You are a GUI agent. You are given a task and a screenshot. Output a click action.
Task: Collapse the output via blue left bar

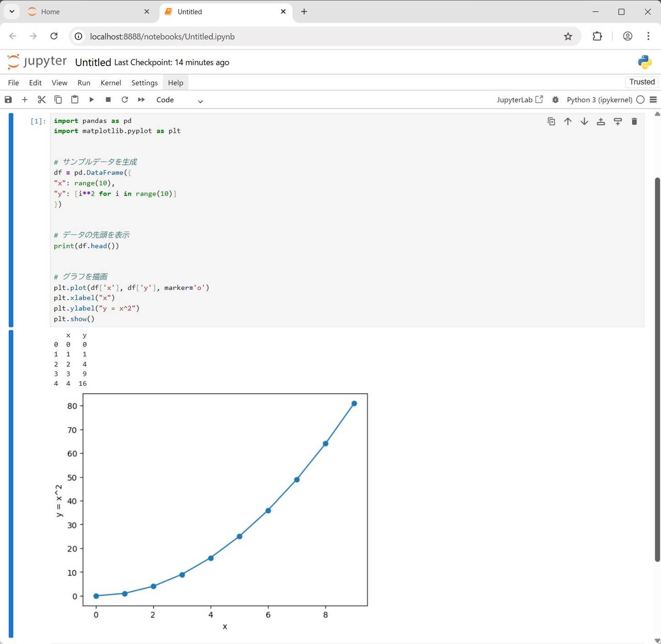tap(11, 484)
